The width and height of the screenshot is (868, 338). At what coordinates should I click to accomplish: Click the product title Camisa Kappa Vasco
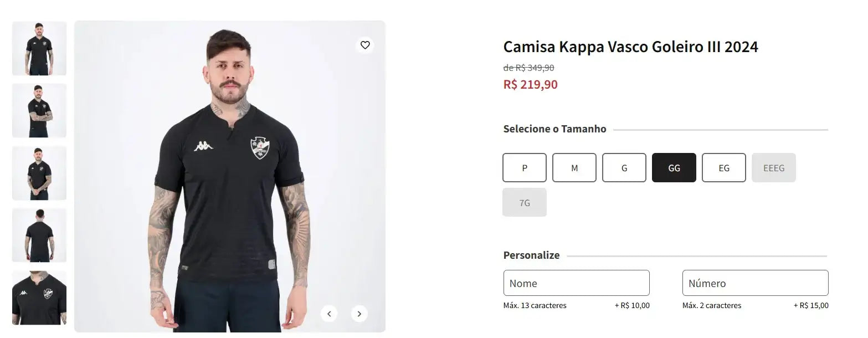630,47
